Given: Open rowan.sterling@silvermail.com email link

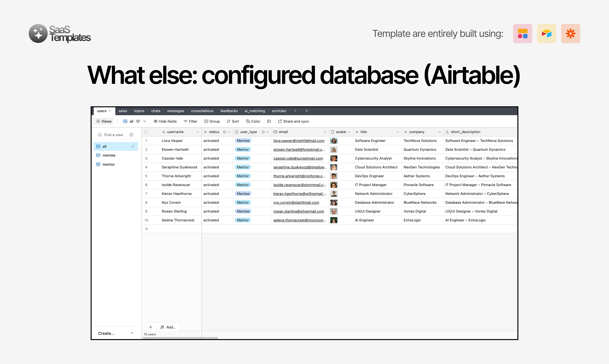Looking at the screenshot, I should (299, 211).
